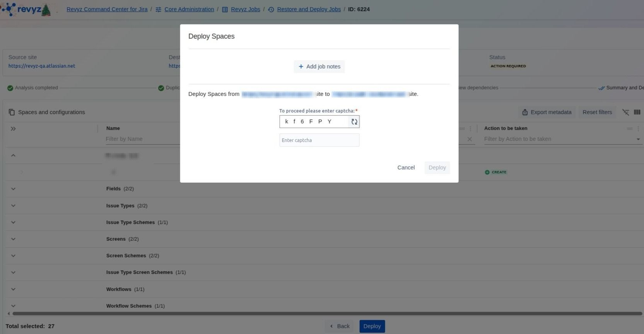Open the Action to be taken filter dropdown

pos(638,139)
